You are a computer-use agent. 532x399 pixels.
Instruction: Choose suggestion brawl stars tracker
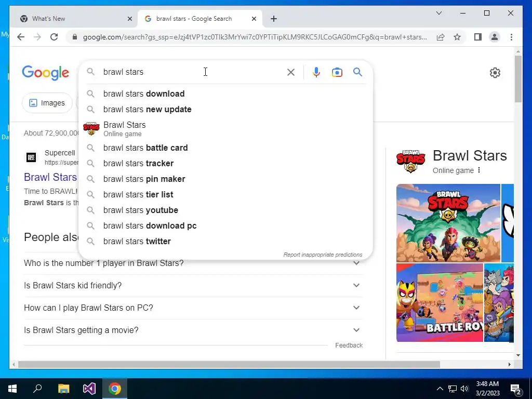[x=225, y=163]
